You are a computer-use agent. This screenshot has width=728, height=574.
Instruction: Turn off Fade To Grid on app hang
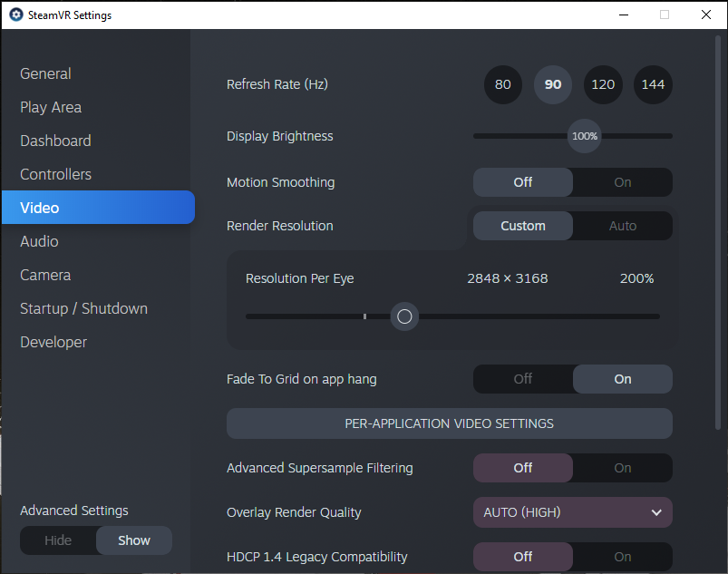coord(523,379)
